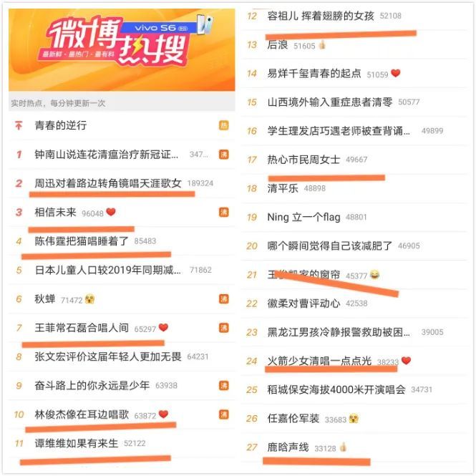Open the vivo S6 ad banner

[x=122, y=50]
